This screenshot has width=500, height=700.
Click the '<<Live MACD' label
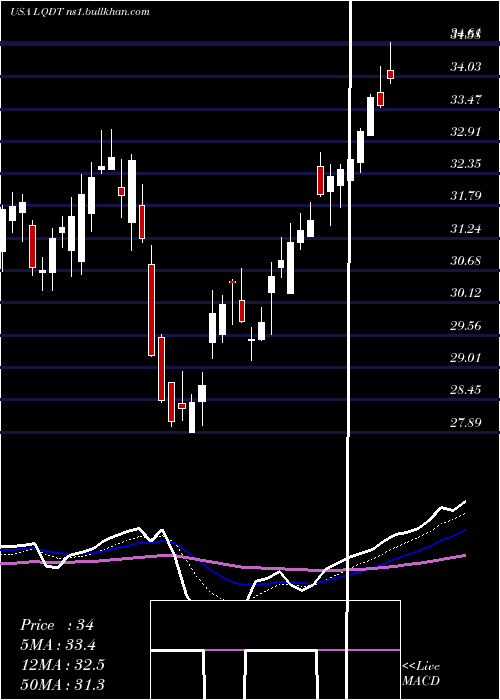click(421, 674)
